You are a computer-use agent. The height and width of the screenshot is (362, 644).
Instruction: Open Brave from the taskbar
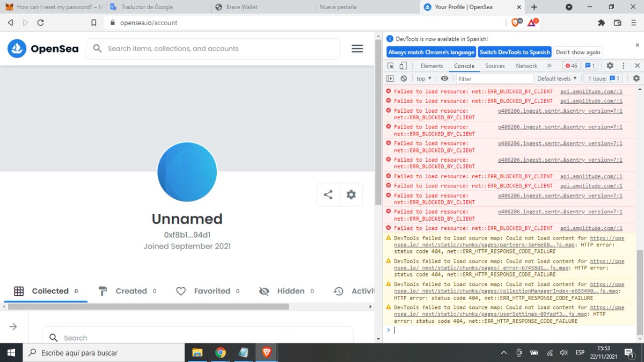pyautogui.click(x=267, y=353)
